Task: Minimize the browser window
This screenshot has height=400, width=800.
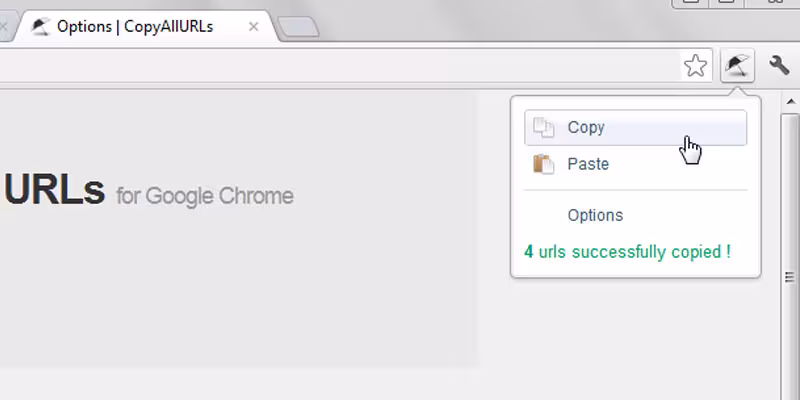Action: (x=690, y=3)
